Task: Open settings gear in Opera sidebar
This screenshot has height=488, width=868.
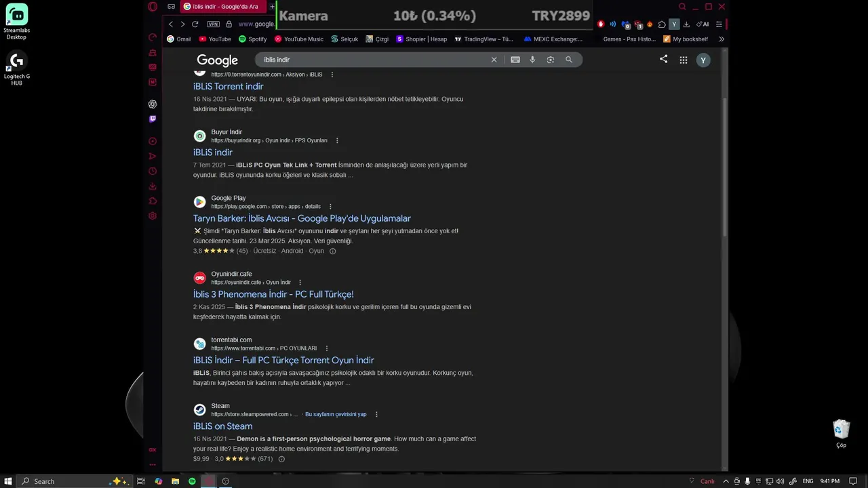Action: pyautogui.click(x=153, y=216)
